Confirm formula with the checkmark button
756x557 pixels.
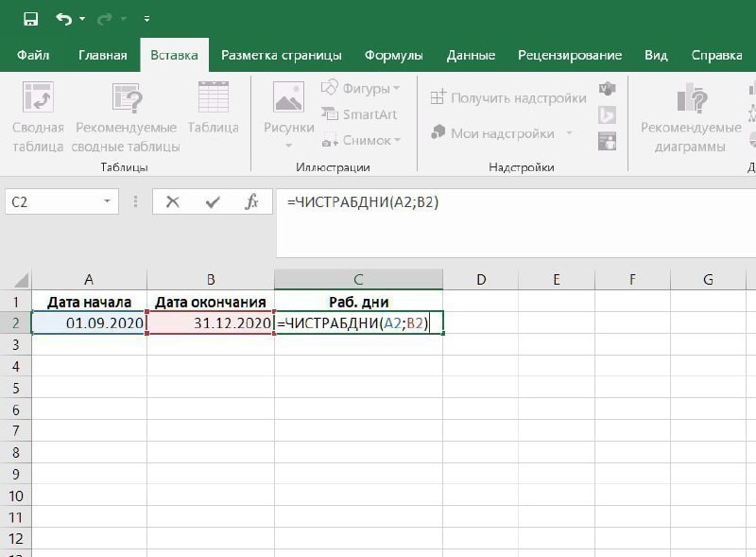213,201
